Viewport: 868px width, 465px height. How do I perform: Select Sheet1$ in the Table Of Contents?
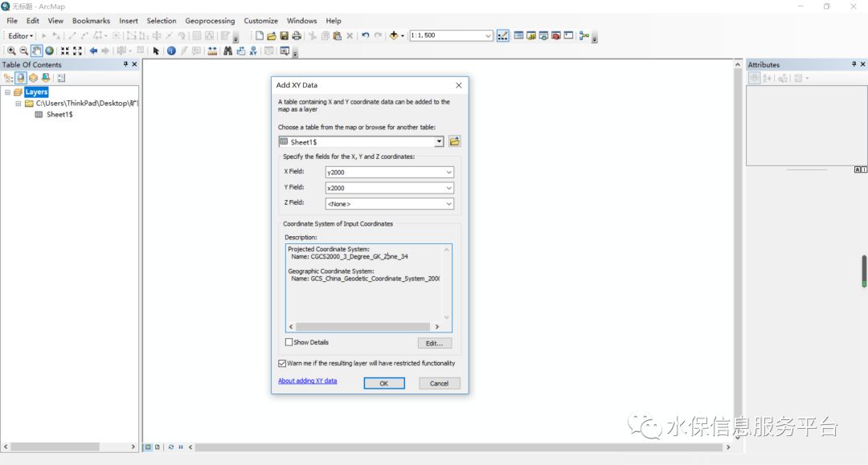click(59, 115)
